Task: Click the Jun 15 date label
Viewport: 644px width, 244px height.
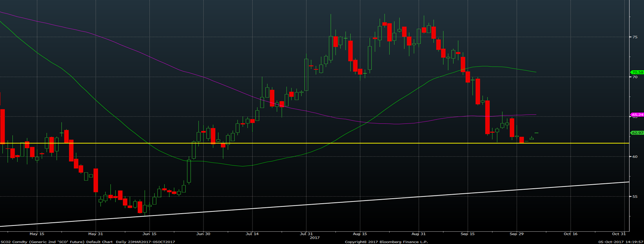Action: 149,234
